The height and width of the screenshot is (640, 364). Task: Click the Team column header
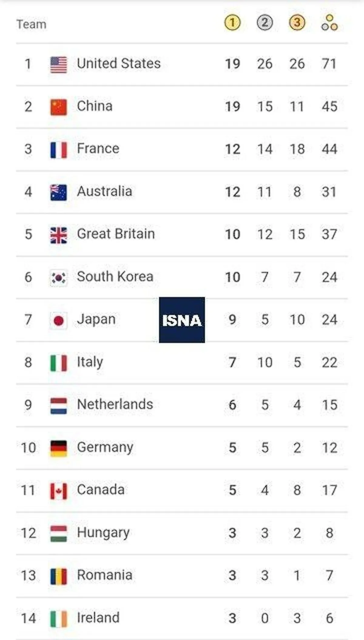point(32,24)
